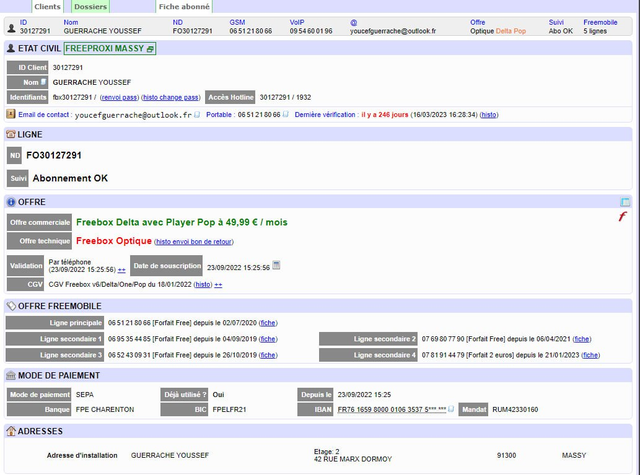
Task: Open the Clients tab
Action: (x=47, y=7)
